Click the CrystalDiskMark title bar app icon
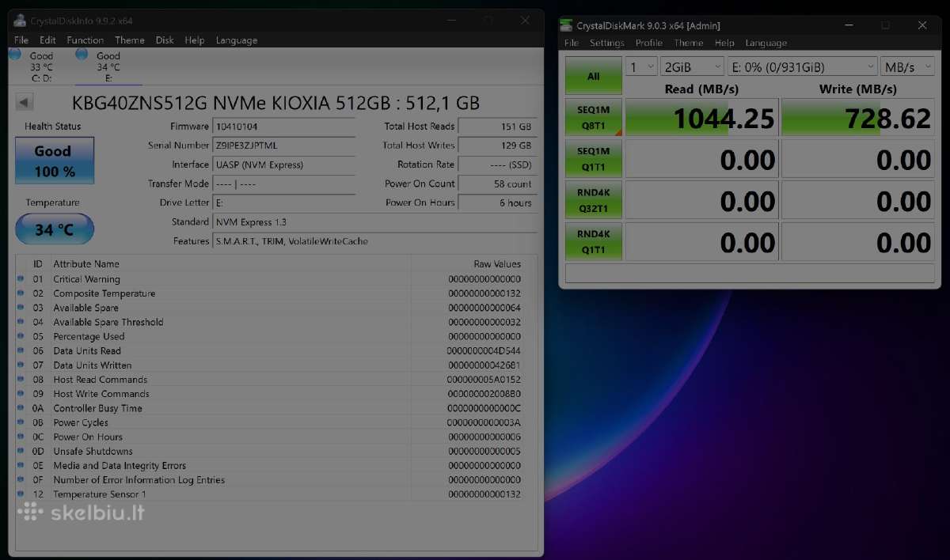The height and width of the screenshot is (560, 950). click(x=566, y=25)
